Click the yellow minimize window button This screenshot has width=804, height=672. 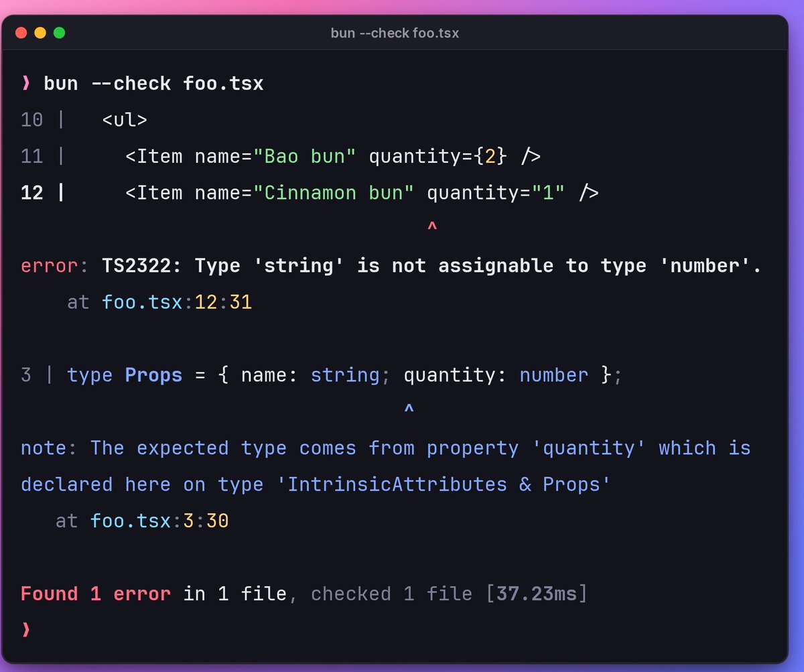40,32
